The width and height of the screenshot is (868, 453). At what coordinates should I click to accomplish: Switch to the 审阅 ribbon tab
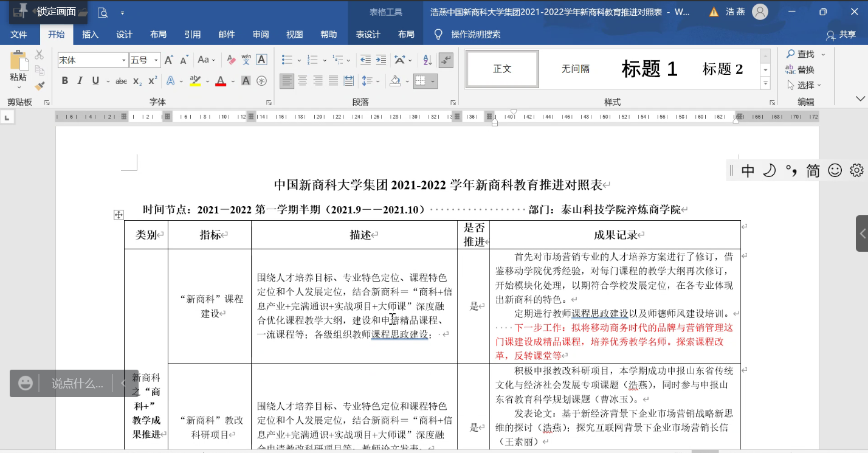(x=261, y=35)
